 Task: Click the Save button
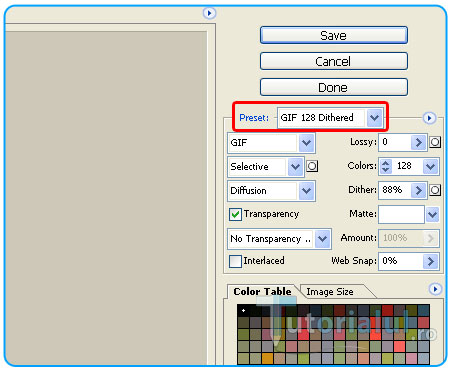334,35
